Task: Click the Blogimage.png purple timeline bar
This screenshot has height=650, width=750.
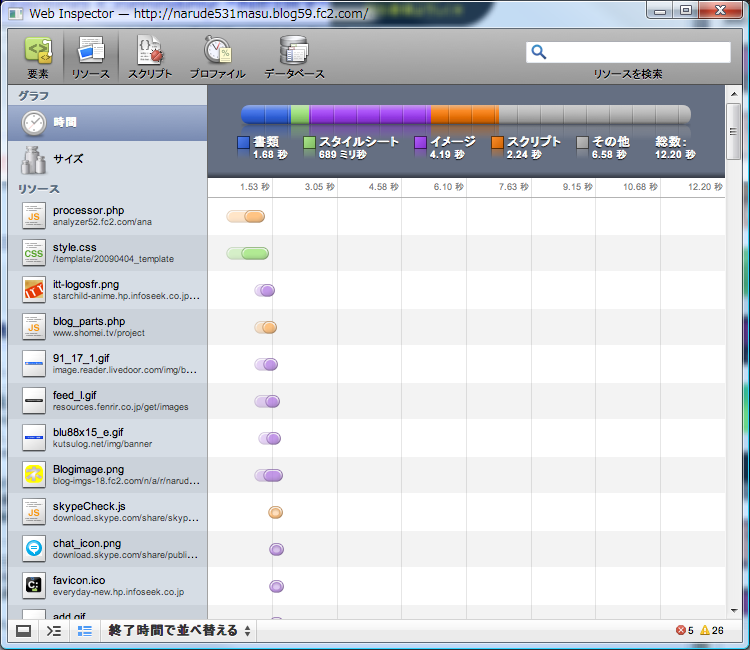Action: pyautogui.click(x=269, y=475)
